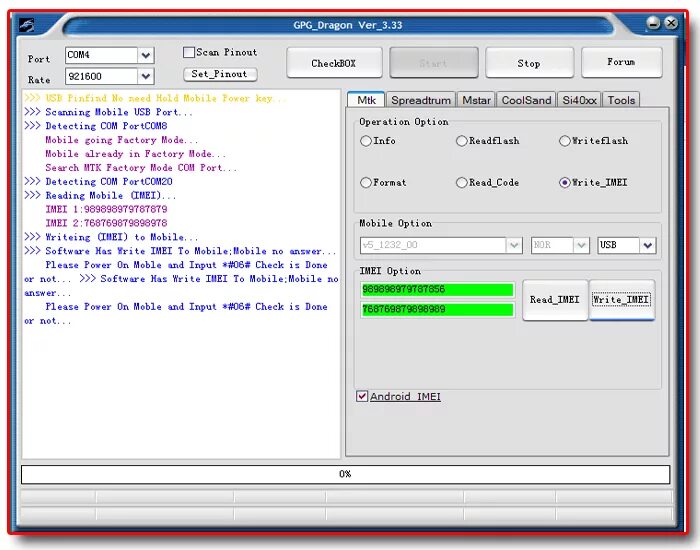Screen dimensions: 700x550
Task: Click the Stop button
Action: pos(529,63)
